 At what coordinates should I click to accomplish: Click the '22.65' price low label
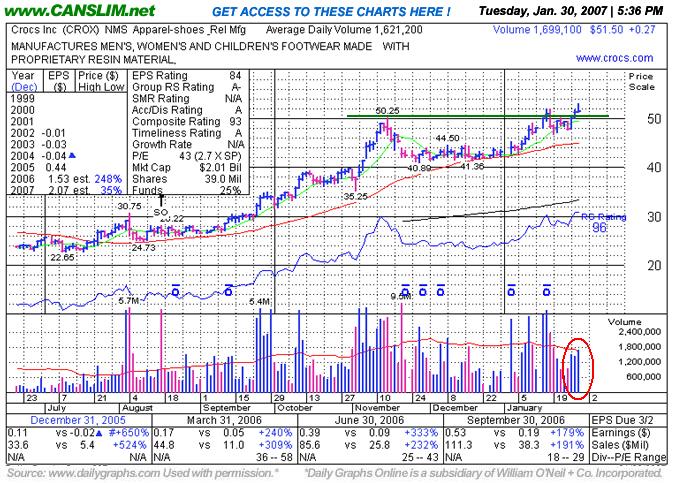(x=62, y=258)
